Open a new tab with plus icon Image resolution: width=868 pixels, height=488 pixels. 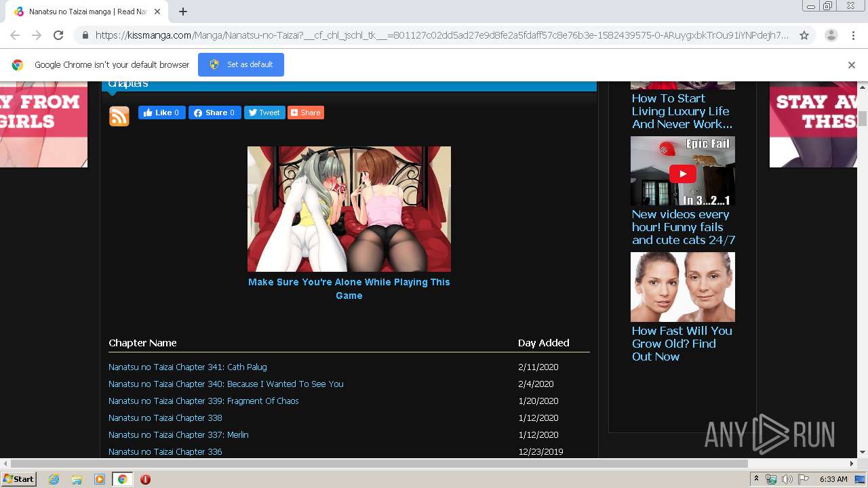pyautogui.click(x=183, y=12)
